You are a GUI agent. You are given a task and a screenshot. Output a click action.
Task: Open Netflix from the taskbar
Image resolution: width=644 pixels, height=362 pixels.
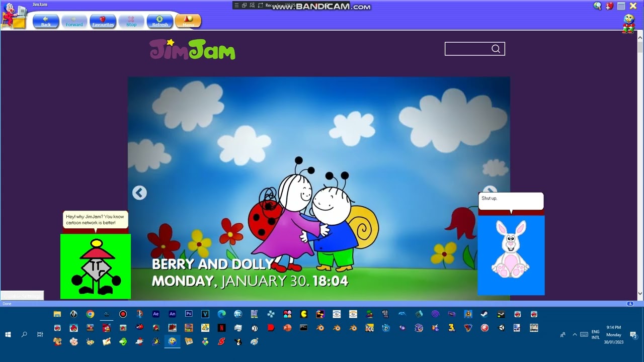tap(221, 328)
